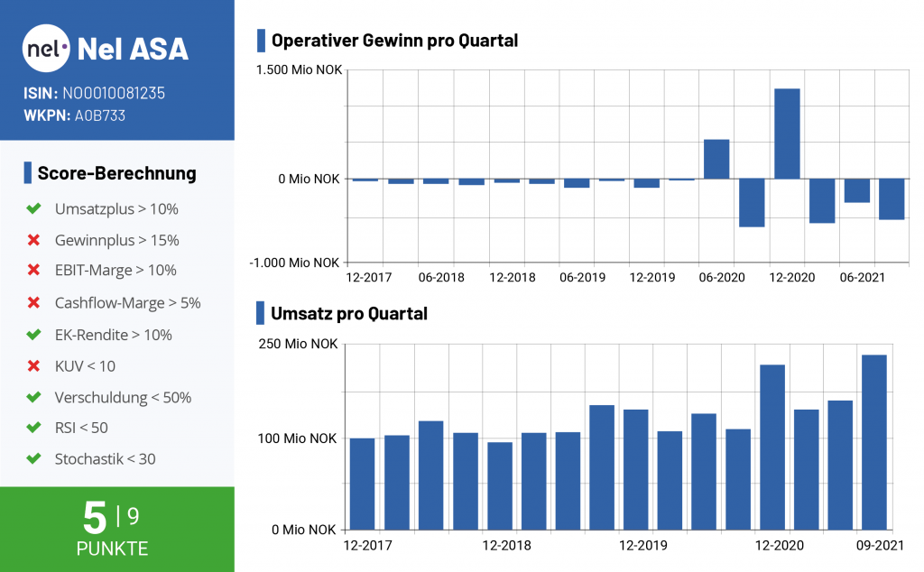Screen dimensions: 924x572
Task: Select the 'Stochastik < 30' criterion text
Action: [105, 459]
